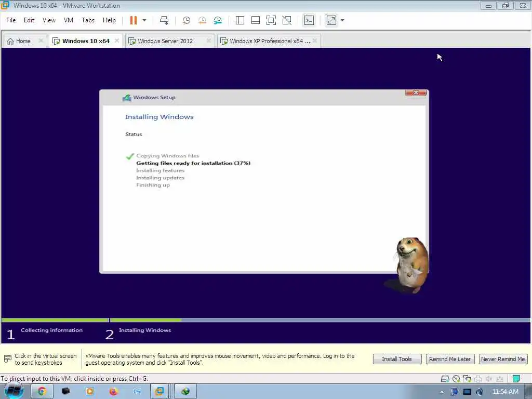This screenshot has height=399, width=532.
Task: Click the sound card status icon
Action: pyautogui.click(x=488, y=379)
